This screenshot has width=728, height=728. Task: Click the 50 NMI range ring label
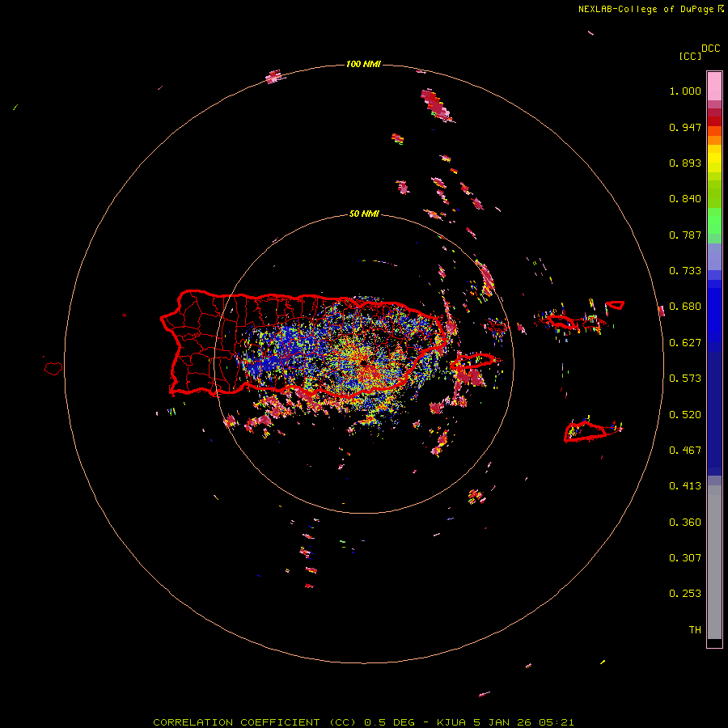(x=364, y=214)
